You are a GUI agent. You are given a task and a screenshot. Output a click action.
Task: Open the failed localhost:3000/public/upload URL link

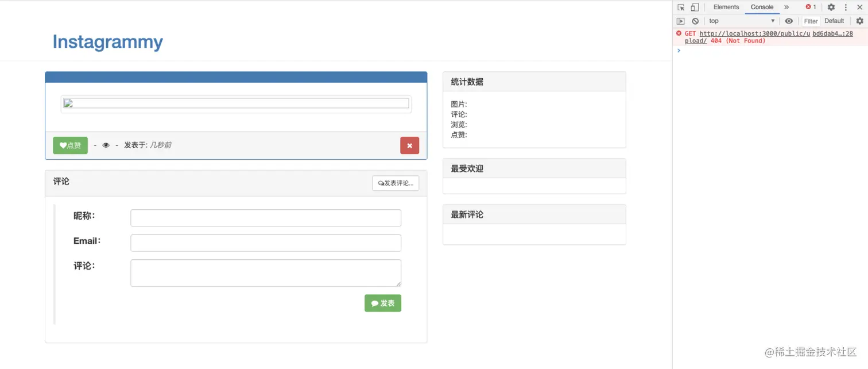point(754,34)
